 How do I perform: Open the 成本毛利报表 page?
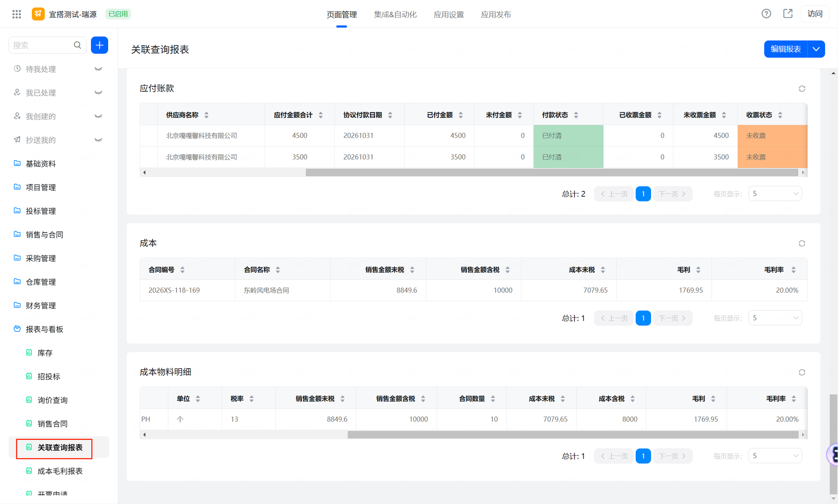coord(60,471)
